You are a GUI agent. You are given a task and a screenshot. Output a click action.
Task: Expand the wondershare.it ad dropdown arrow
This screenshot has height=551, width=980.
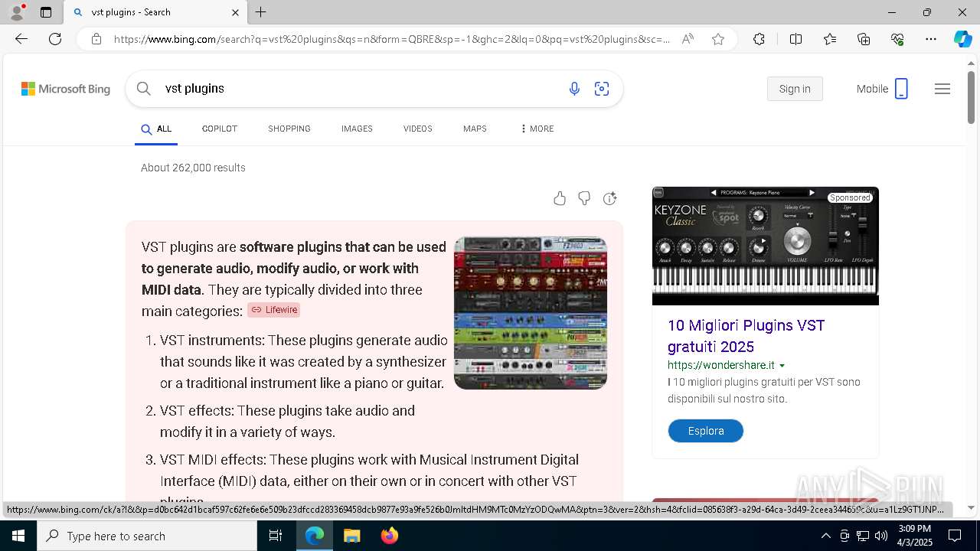(x=782, y=366)
